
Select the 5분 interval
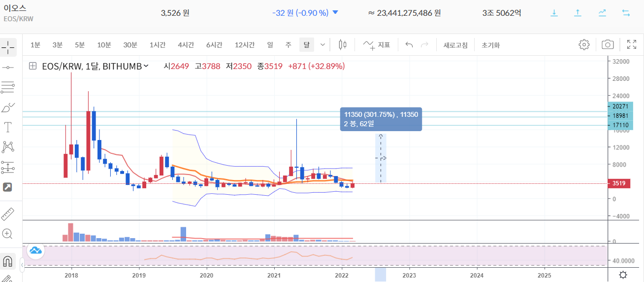(80, 45)
